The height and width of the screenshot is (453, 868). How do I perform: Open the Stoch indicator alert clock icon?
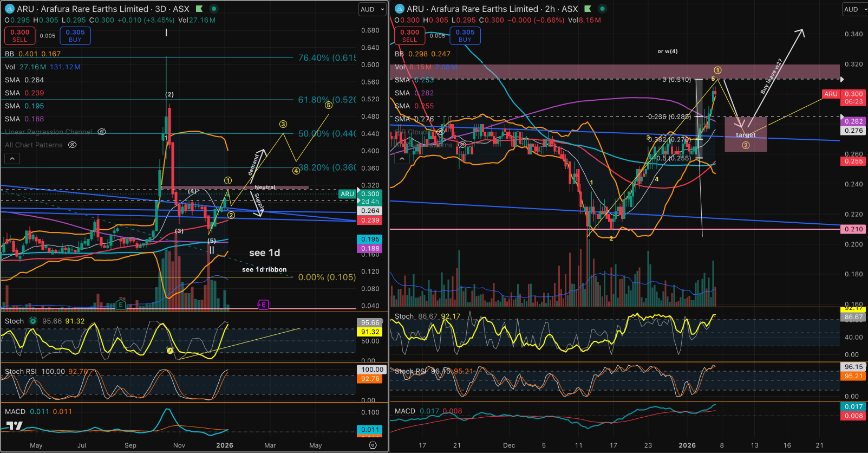pyautogui.click(x=33, y=321)
